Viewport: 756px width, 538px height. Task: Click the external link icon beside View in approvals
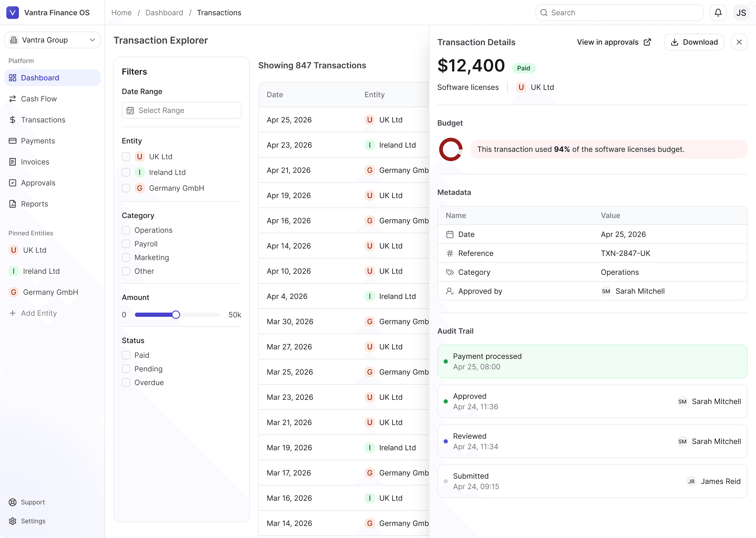pyautogui.click(x=647, y=42)
